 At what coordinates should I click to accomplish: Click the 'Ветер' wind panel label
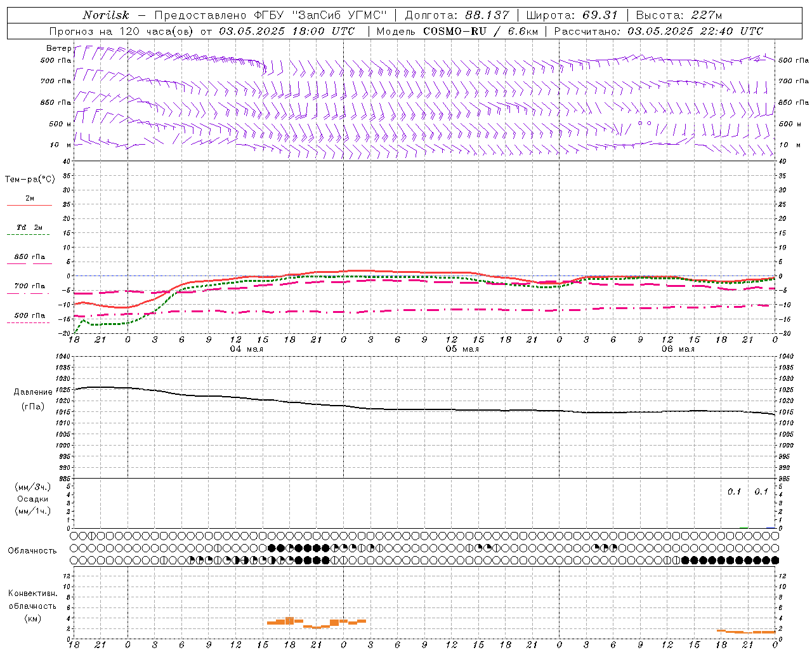(59, 49)
